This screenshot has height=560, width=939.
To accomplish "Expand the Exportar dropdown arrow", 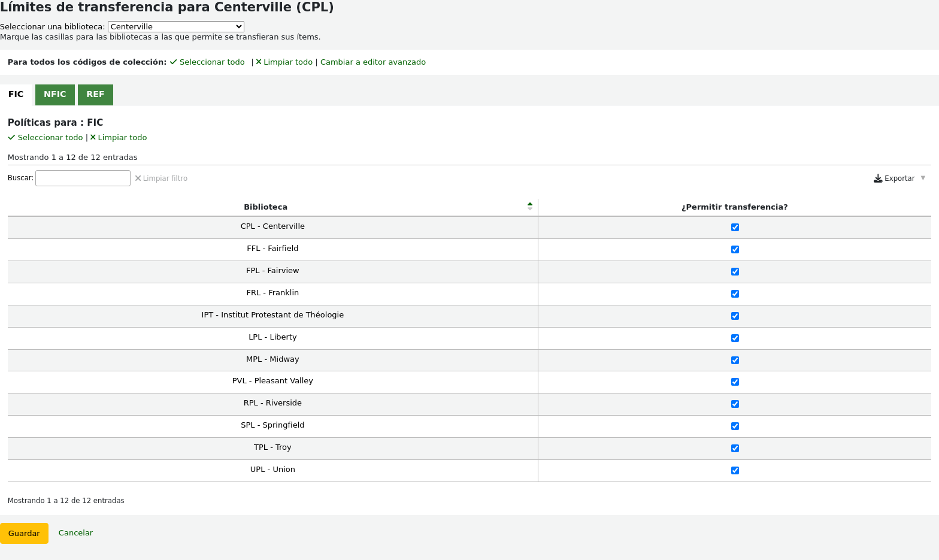I will pyautogui.click(x=923, y=178).
